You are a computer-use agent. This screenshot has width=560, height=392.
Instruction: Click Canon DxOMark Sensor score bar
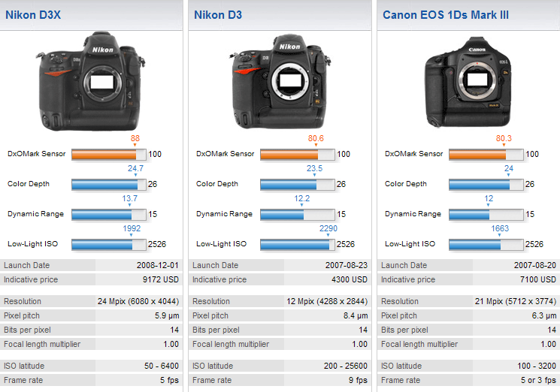486,155
